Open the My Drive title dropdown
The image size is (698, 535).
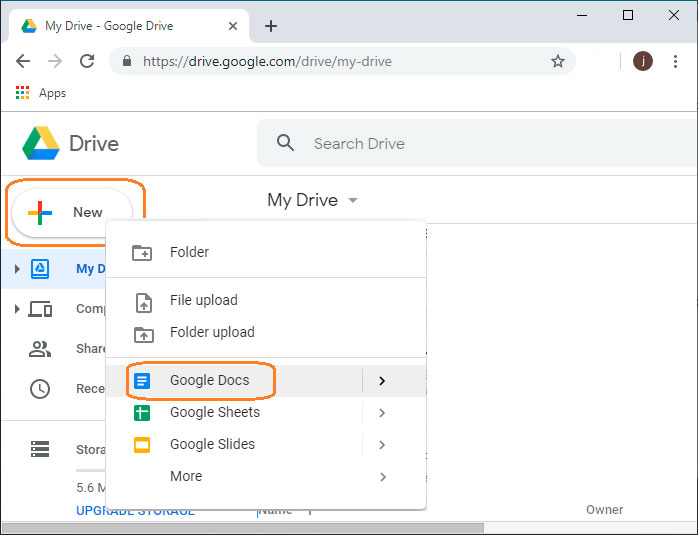tap(353, 200)
